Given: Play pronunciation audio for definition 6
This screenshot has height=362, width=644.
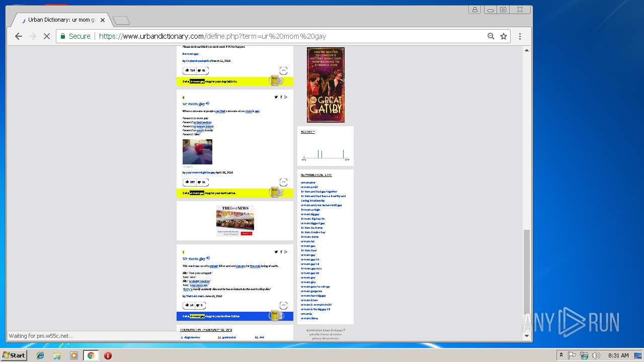Looking at the screenshot, I should [x=207, y=104].
